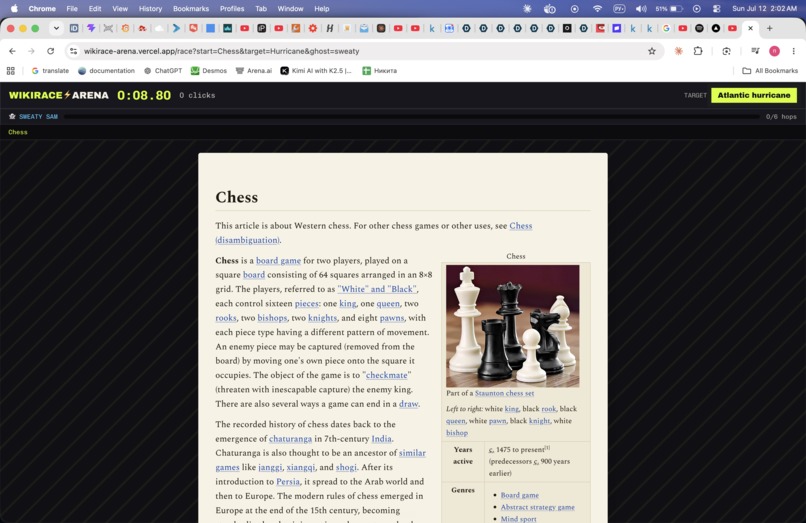Open the Никита bookmark
This screenshot has height=523, width=806.
click(x=380, y=70)
